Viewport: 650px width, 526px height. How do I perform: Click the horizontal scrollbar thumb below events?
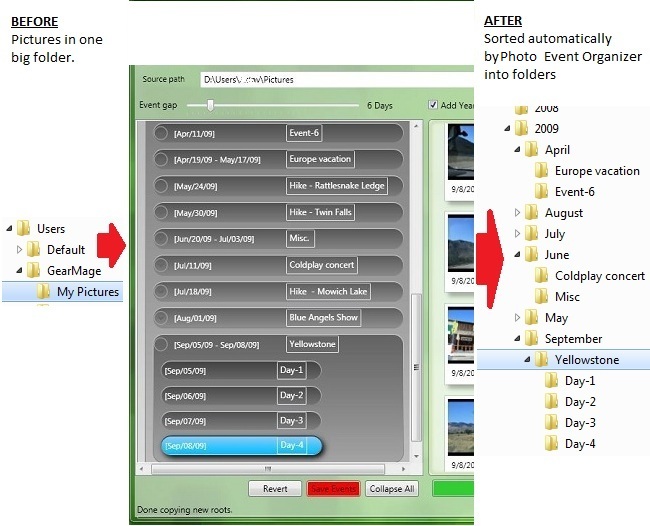coord(268,469)
